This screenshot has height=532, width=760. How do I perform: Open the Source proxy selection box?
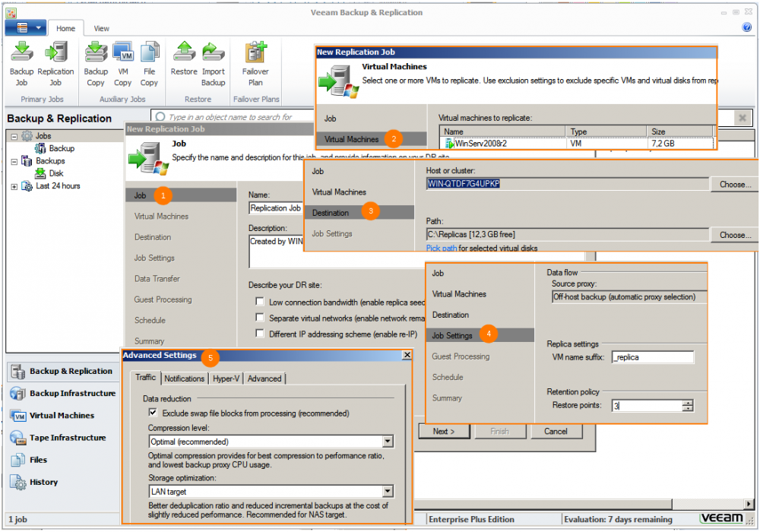pyautogui.click(x=629, y=297)
